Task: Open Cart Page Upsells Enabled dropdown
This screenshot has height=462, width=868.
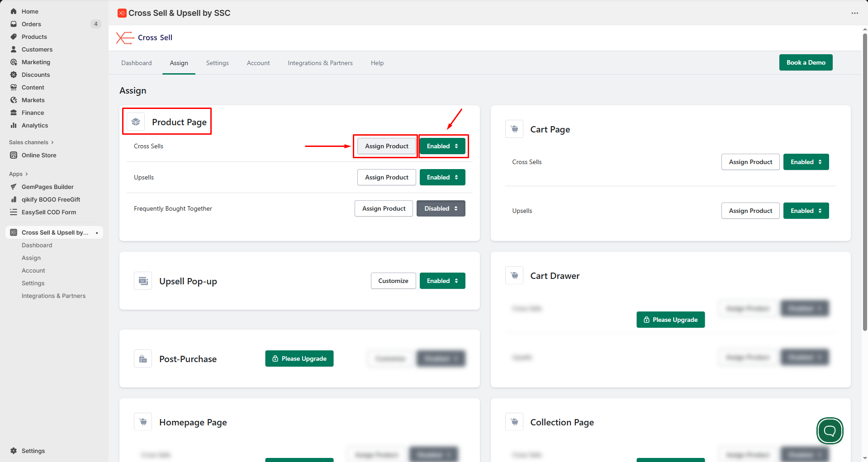Action: pyautogui.click(x=806, y=211)
